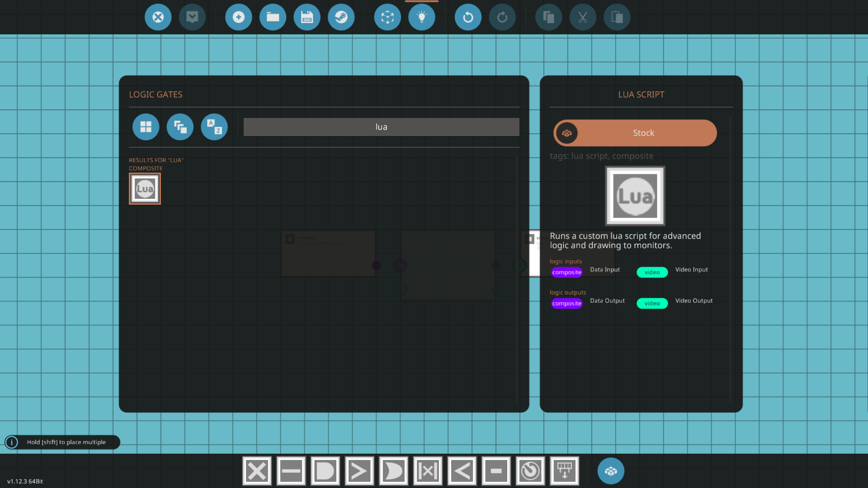This screenshot has height=488, width=868.
Task: Click the undo arrow icon
Action: (468, 17)
